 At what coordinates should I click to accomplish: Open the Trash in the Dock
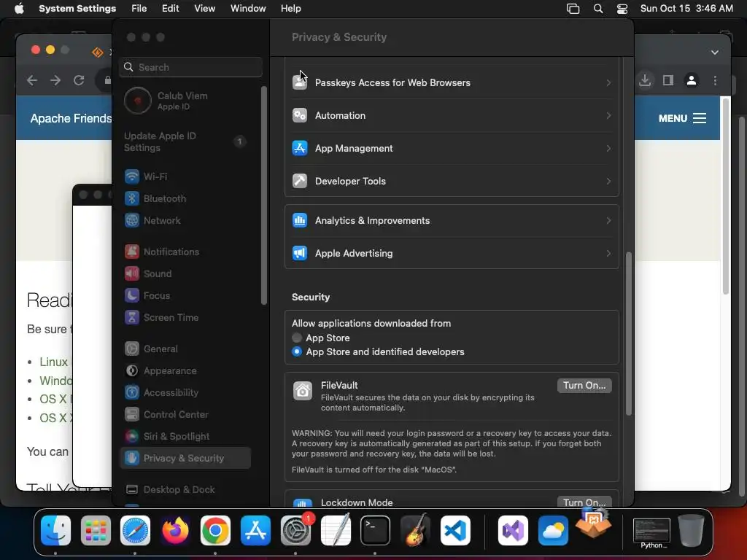click(x=691, y=530)
